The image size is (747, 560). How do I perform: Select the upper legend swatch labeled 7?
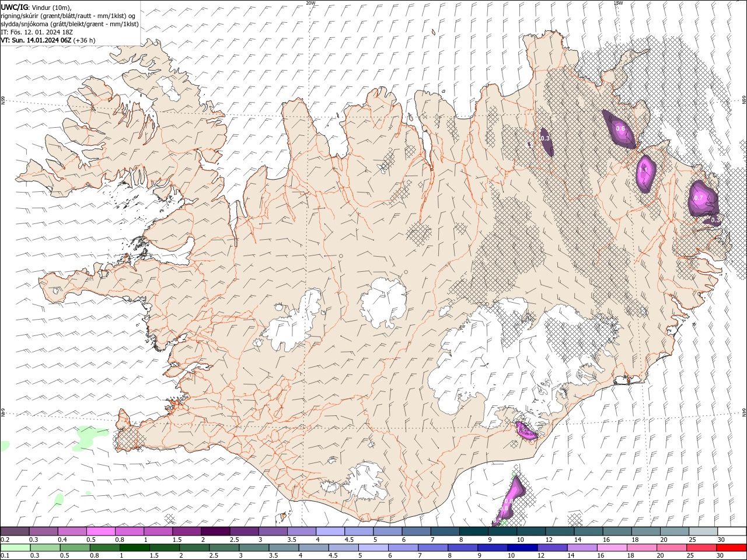point(444,531)
